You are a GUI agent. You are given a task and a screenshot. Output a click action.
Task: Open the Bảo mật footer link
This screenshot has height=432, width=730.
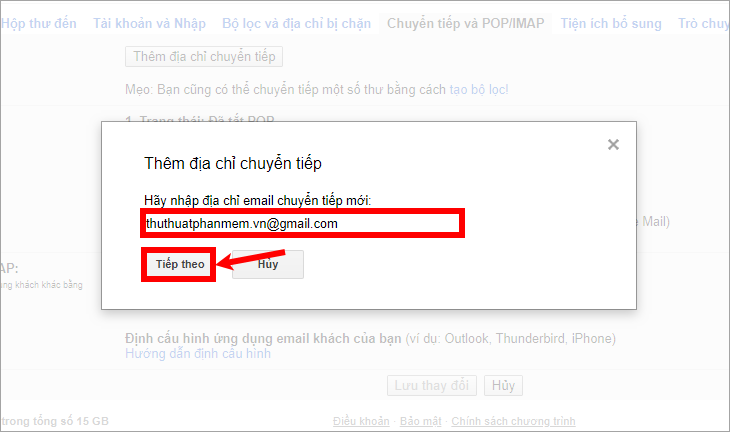click(420, 421)
